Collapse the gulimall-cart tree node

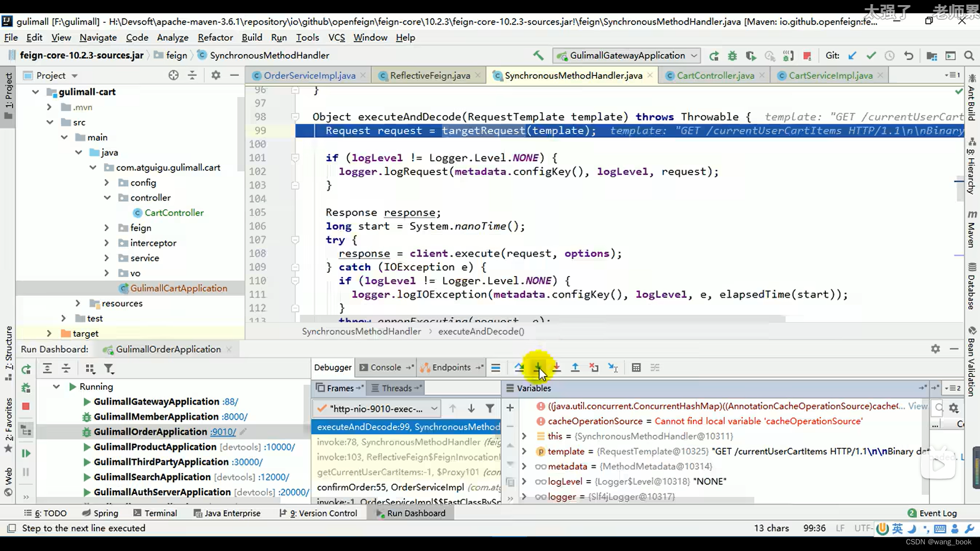[x=35, y=92]
